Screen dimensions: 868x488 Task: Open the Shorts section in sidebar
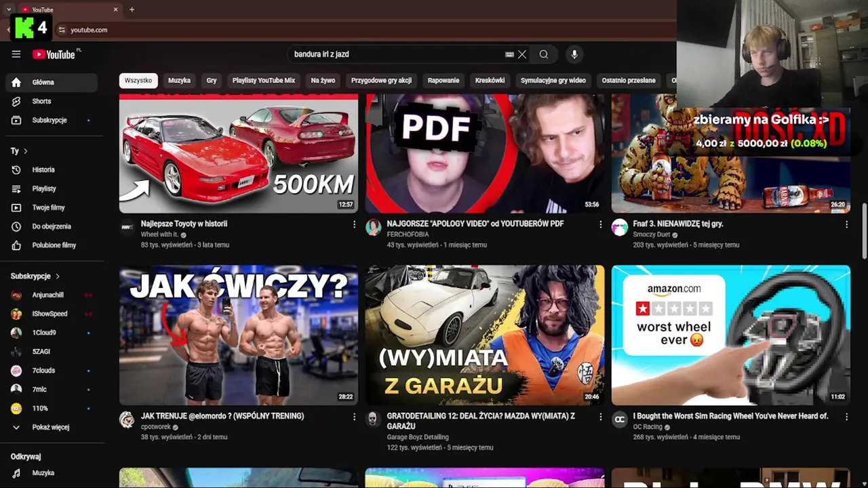tap(52, 101)
